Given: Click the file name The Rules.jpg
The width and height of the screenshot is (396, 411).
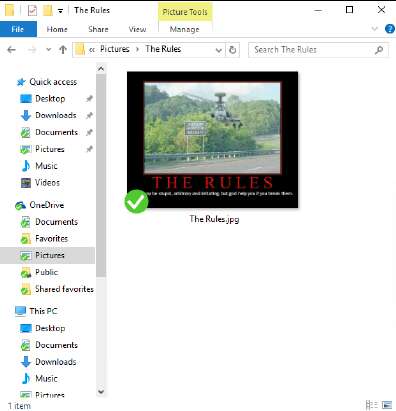Looking at the screenshot, I should click(x=214, y=219).
